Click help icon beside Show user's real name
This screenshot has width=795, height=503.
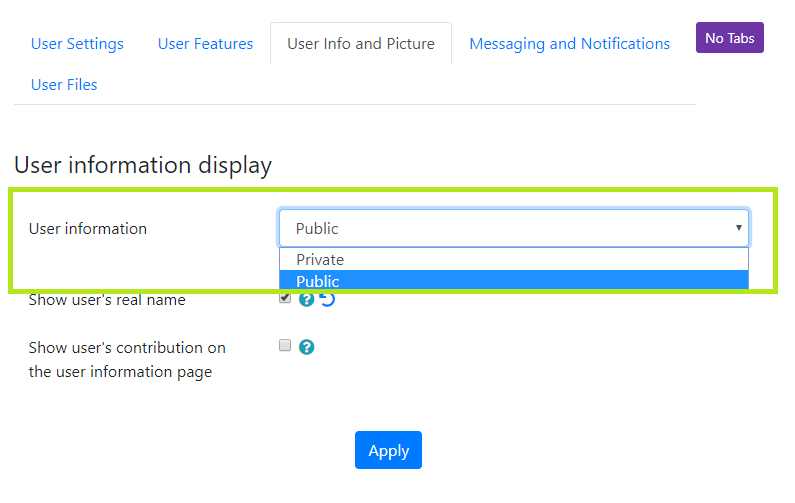(306, 299)
